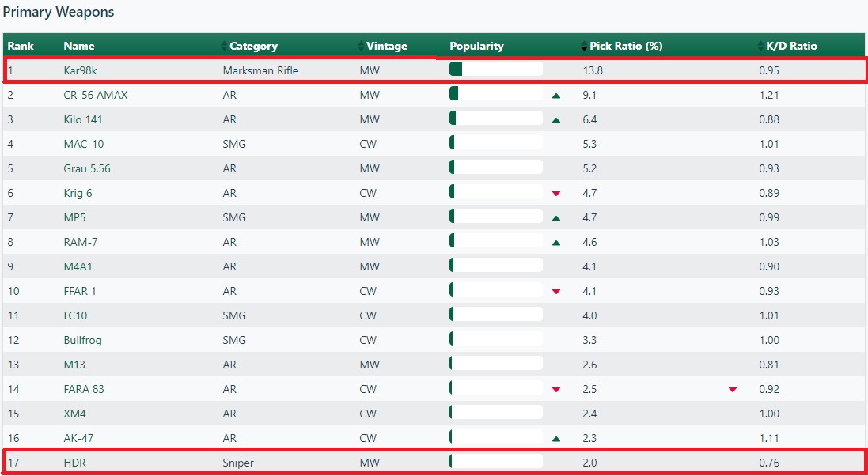Click the green up arrow in AK-47 row
Screen dimensions: 868x476
[x=555, y=439]
